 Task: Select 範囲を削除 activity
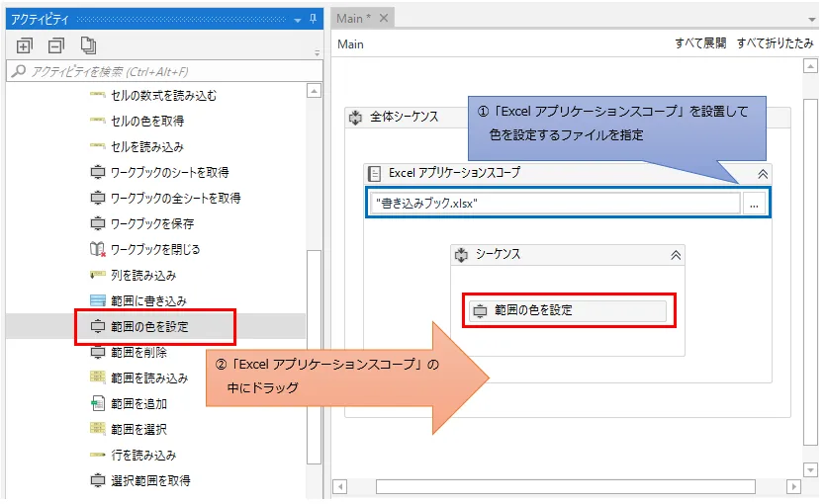click(x=138, y=352)
